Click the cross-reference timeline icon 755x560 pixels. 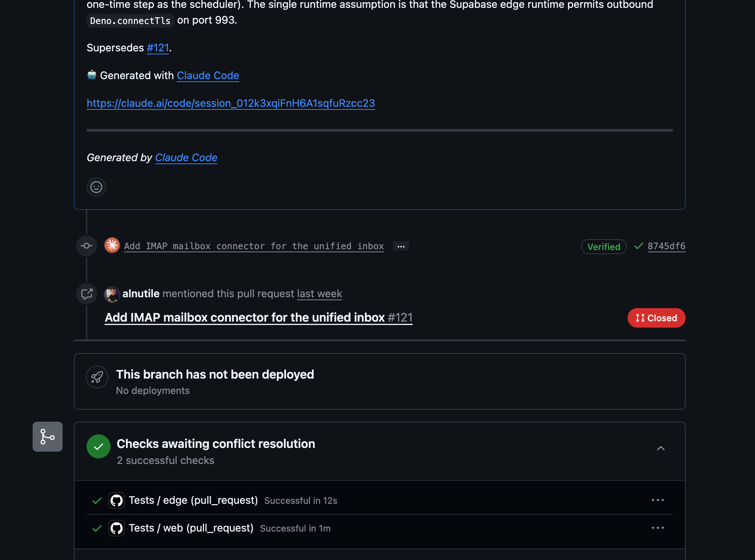87,294
